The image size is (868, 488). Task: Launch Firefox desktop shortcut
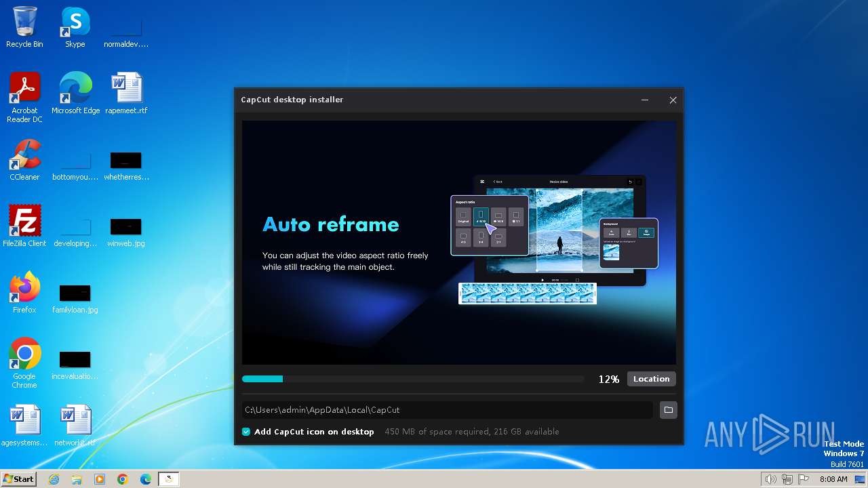[x=24, y=293]
